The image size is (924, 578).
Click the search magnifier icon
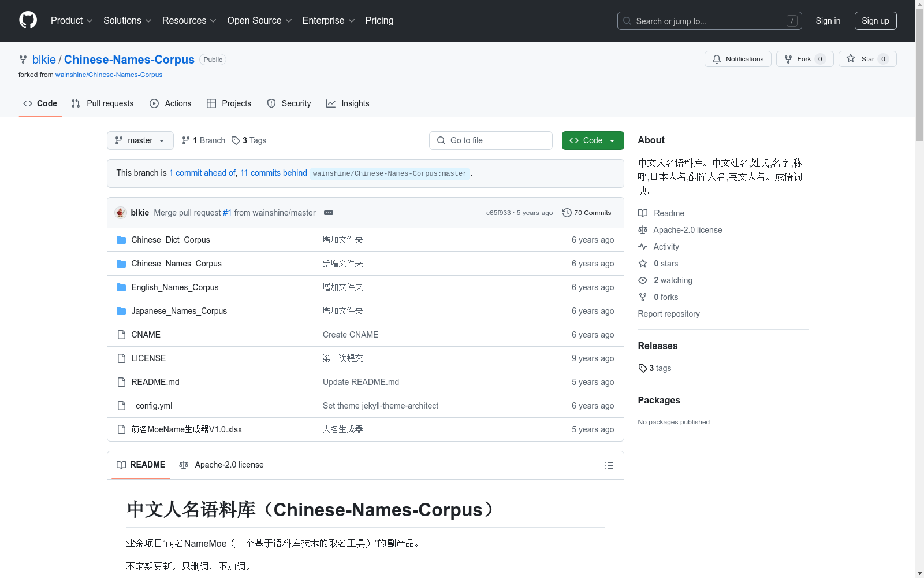627,21
